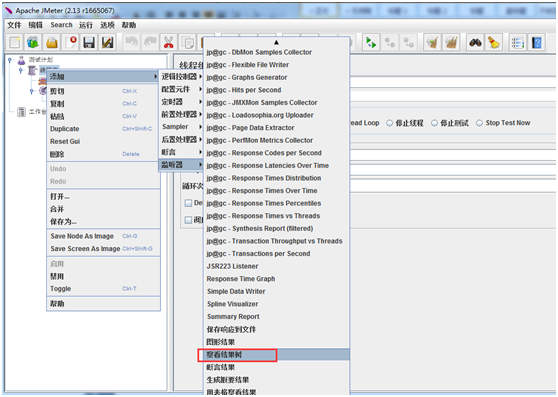Select 图形结果 listener
Screen dimensions: 558x397
click(x=277, y=342)
